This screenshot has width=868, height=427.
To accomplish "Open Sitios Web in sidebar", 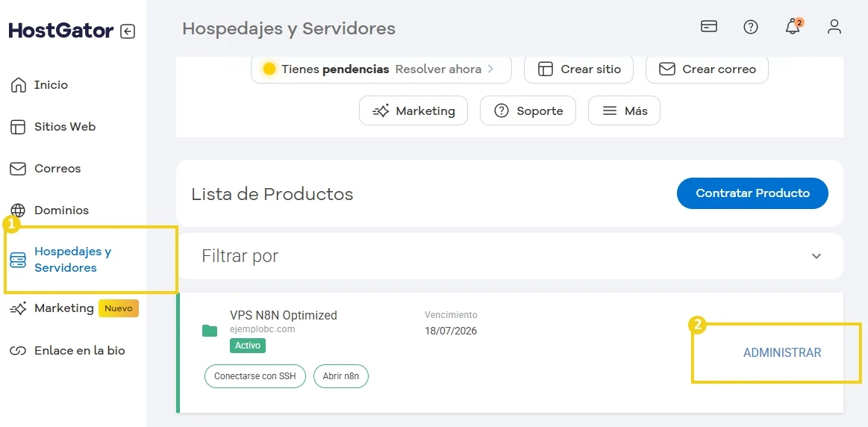I will pos(65,127).
